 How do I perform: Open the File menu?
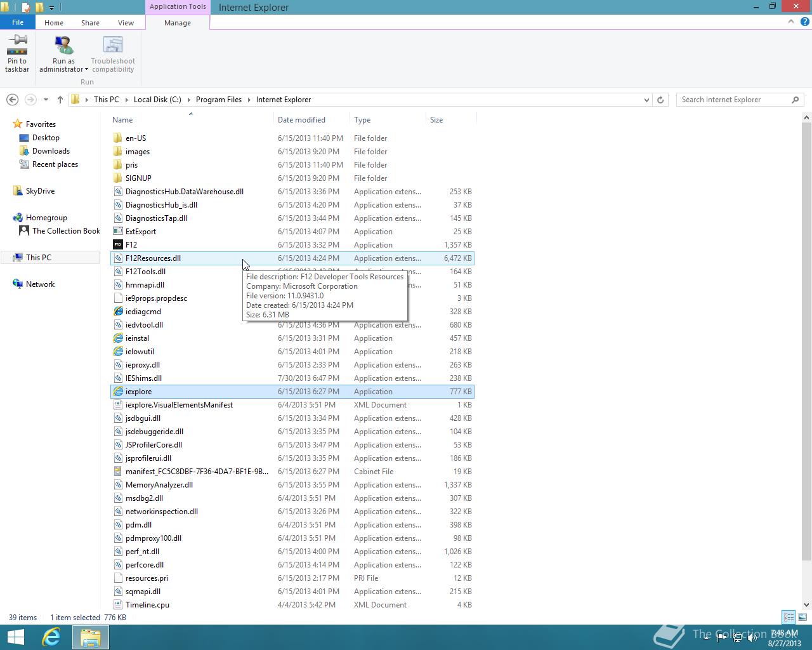pos(18,22)
